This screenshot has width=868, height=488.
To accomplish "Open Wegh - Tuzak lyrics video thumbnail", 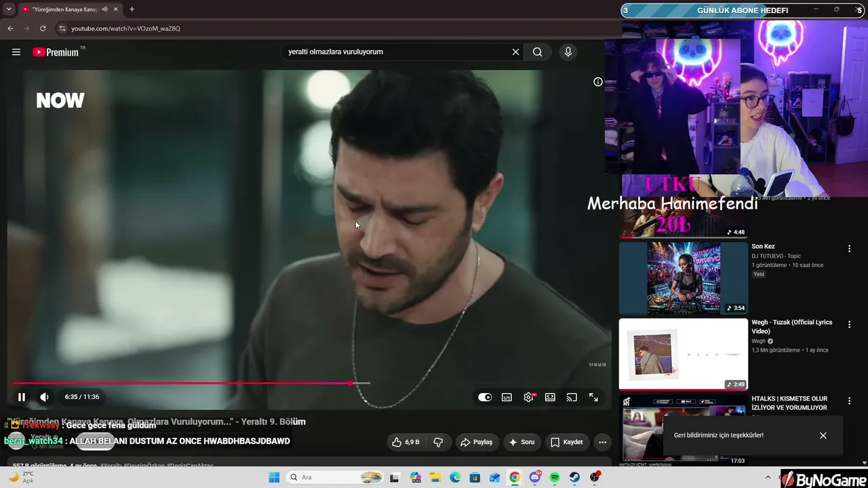I will (x=684, y=354).
